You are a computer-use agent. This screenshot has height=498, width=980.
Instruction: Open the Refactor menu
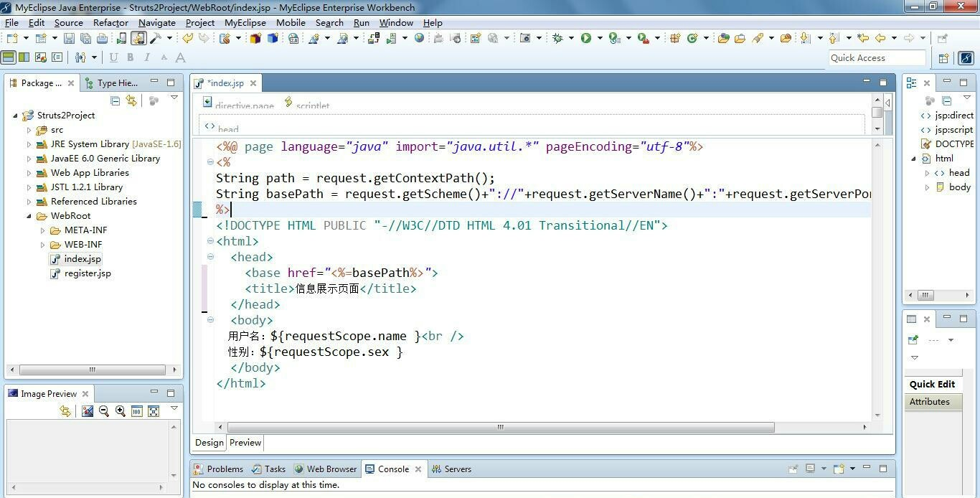tap(110, 22)
